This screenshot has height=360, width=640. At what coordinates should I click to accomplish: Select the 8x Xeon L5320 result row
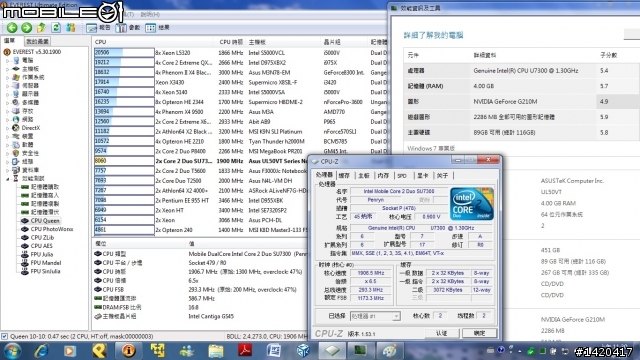pos(241,53)
